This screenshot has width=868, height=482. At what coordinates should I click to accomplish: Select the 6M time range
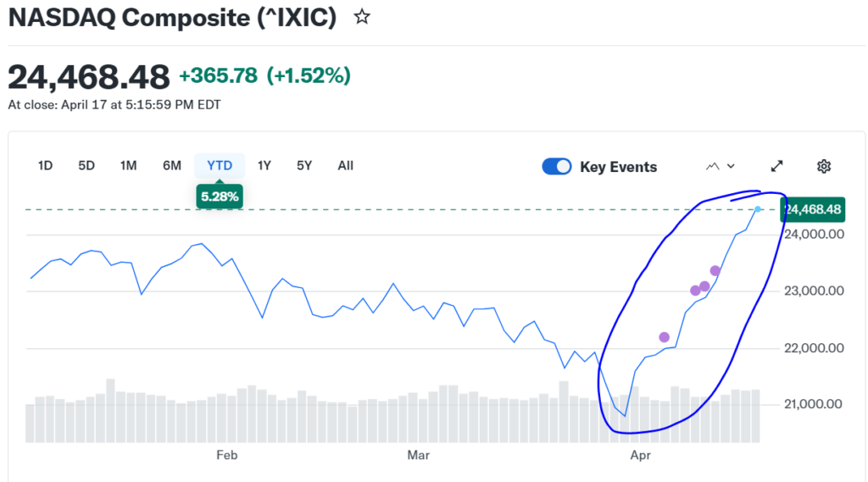tap(172, 166)
